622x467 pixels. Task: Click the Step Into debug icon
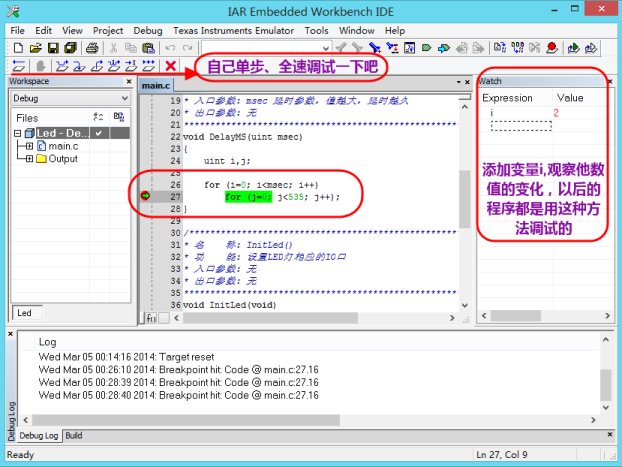click(79, 65)
